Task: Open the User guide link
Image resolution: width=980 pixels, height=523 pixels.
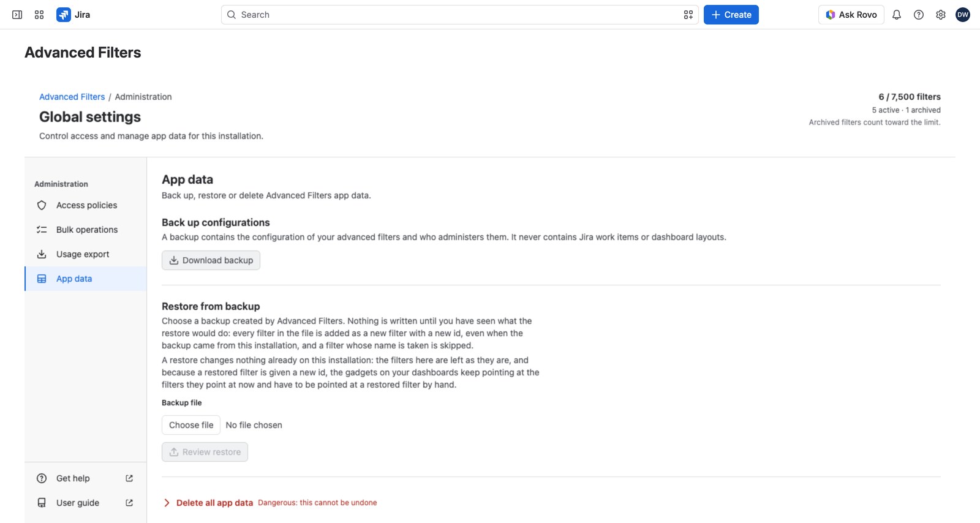Action: click(x=86, y=503)
